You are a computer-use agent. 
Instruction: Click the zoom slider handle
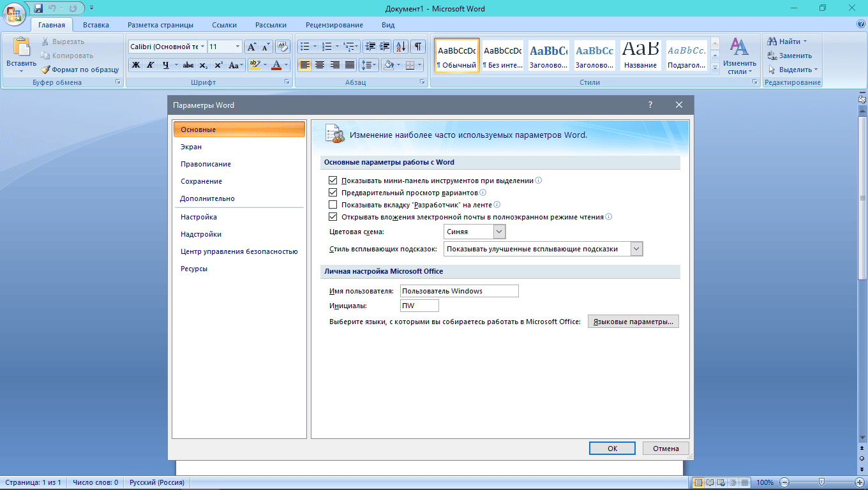tap(821, 482)
